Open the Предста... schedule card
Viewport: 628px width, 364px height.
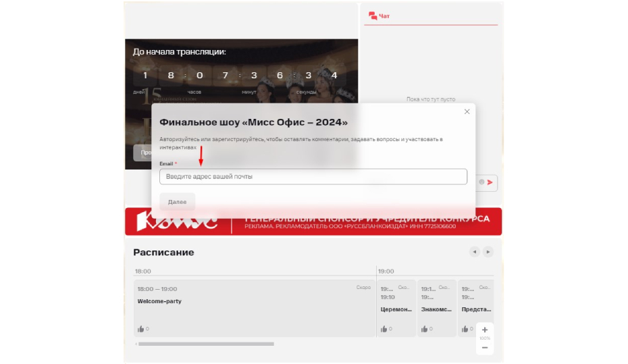(x=476, y=308)
